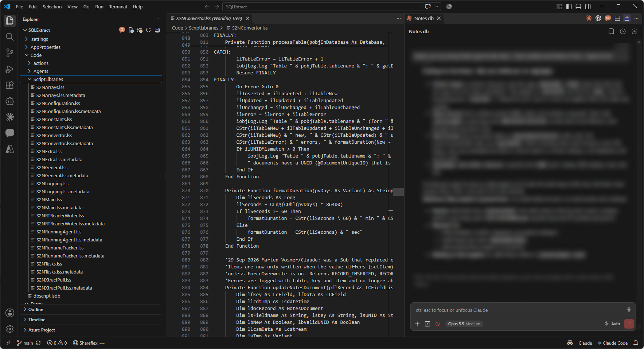This screenshot has height=349, width=644.
Task: Open the chat dropdown arrow in title bar
Action: tap(437, 7)
